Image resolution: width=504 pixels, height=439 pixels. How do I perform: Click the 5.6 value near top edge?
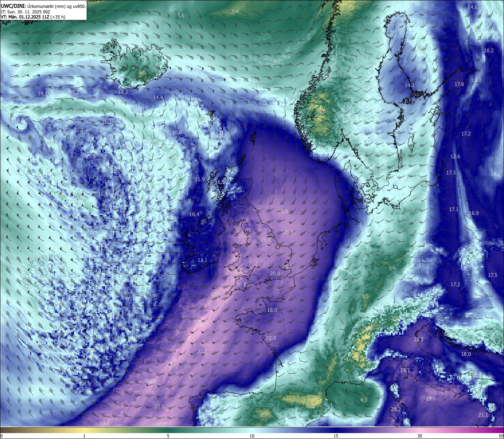coord(181,16)
